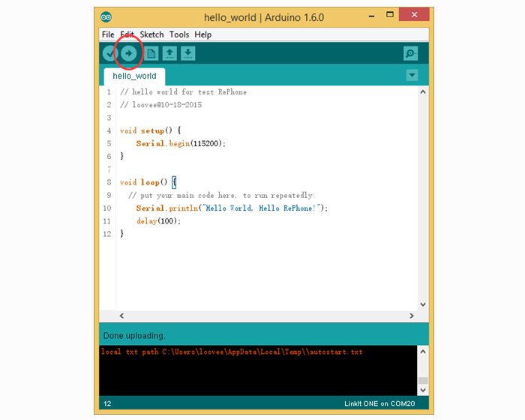Image resolution: width=525 pixels, height=420 pixels.
Task: Click the console scrollbar thumb
Action: [423, 381]
